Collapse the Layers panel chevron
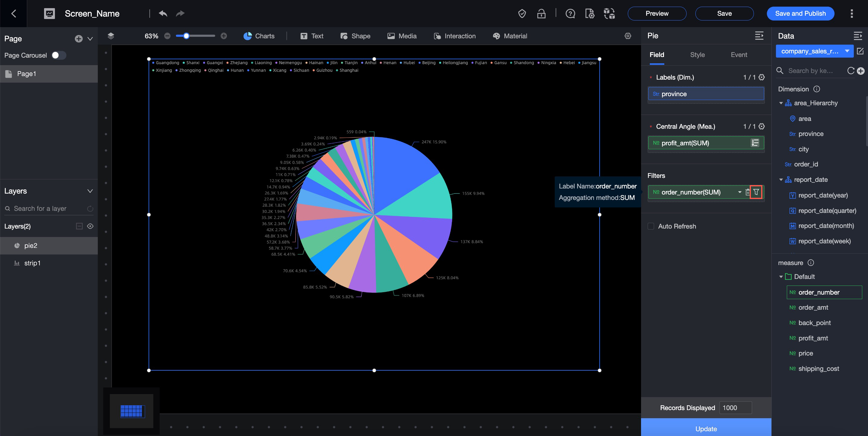This screenshot has width=868, height=436. click(90, 191)
